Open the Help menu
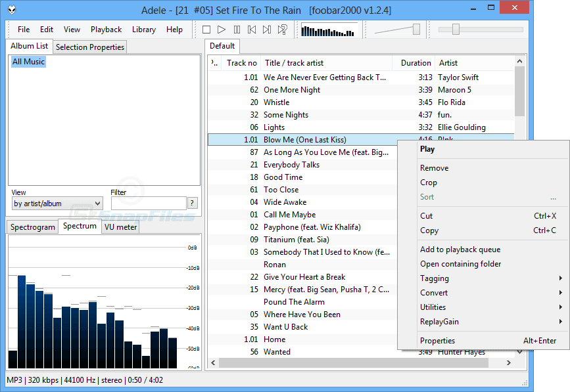The image size is (570, 392). (174, 30)
